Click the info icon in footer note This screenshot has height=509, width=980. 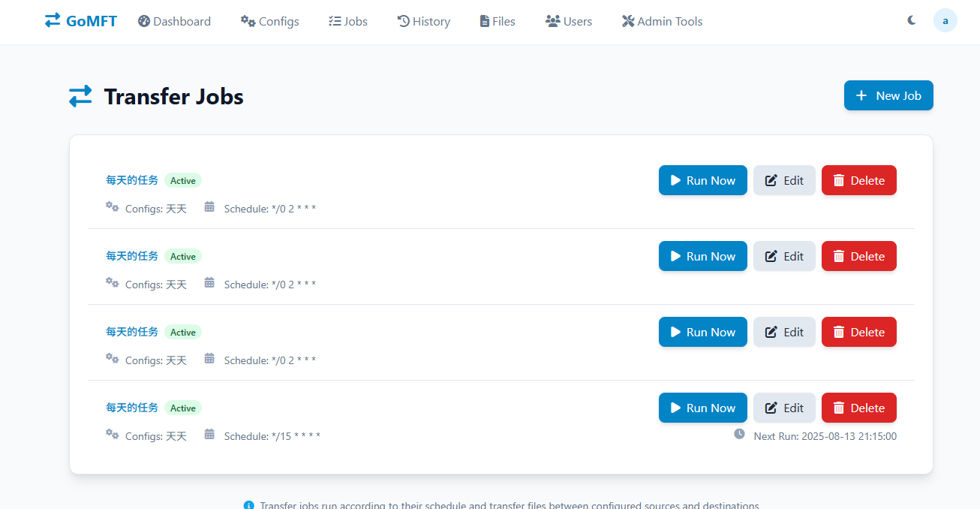coord(249,505)
